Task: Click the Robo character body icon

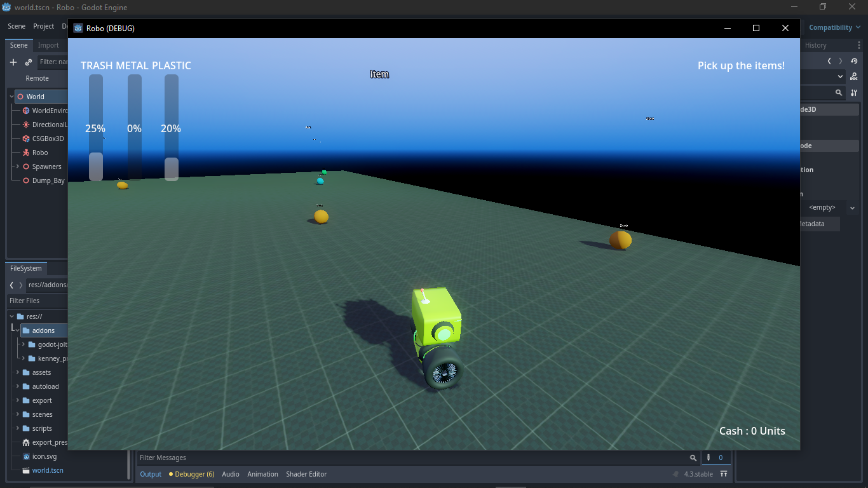Action: [x=26, y=152]
